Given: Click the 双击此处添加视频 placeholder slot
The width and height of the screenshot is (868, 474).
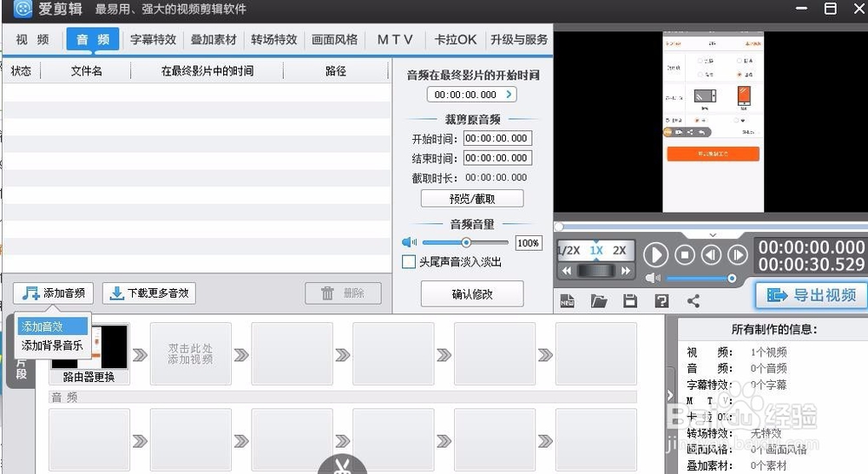Looking at the screenshot, I should [x=190, y=354].
